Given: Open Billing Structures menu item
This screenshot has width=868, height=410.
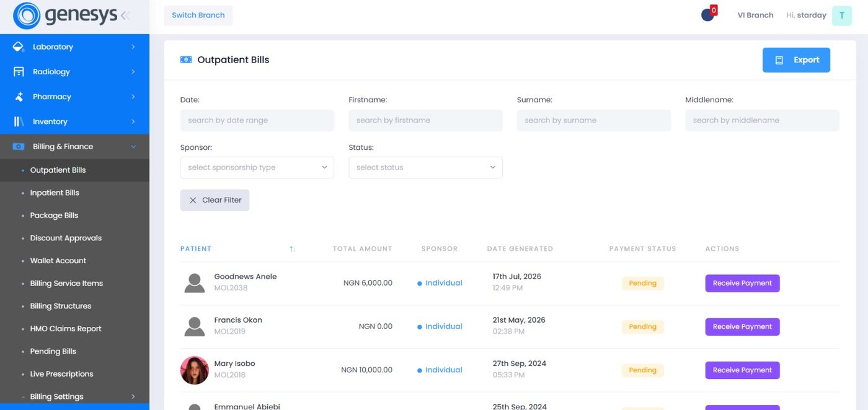Looking at the screenshot, I should click(x=74, y=306).
